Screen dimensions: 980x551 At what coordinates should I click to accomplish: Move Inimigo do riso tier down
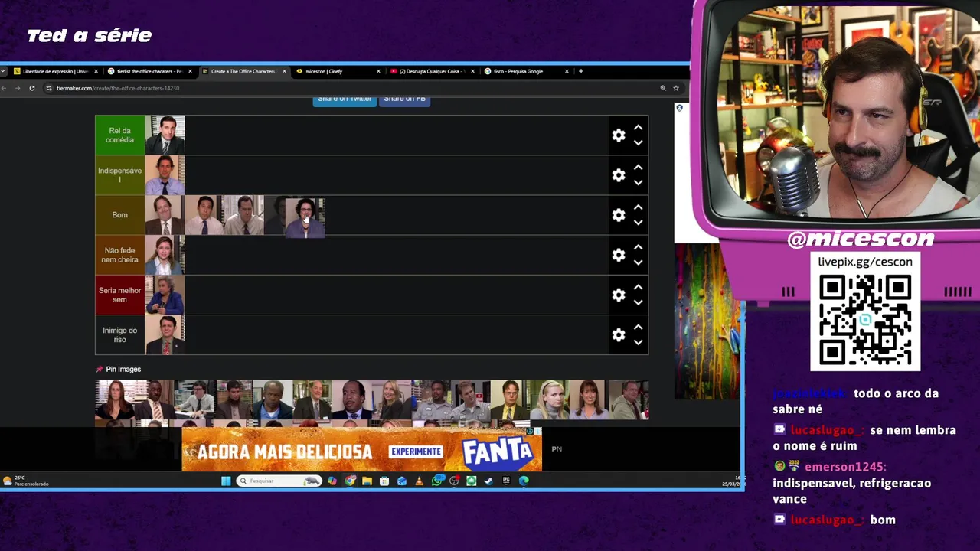[x=638, y=342]
